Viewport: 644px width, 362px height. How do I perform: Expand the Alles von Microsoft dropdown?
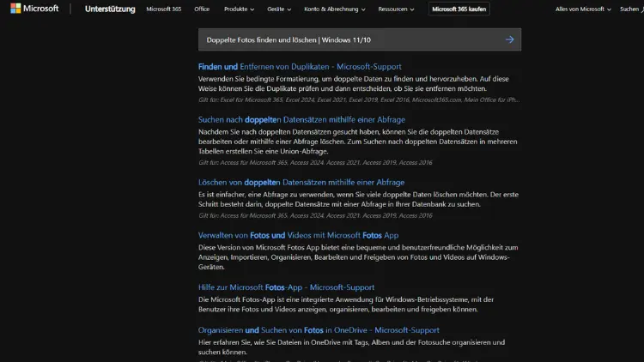coord(583,9)
